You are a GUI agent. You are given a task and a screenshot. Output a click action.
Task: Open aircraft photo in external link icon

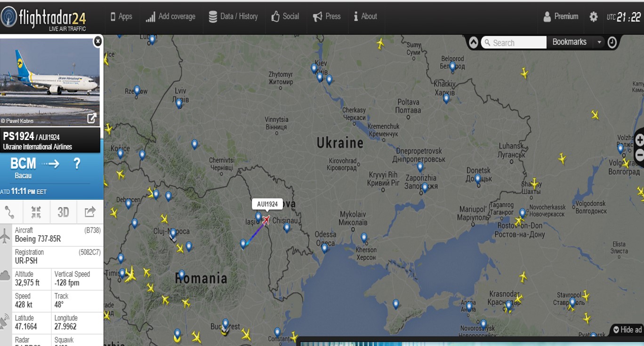(x=92, y=118)
